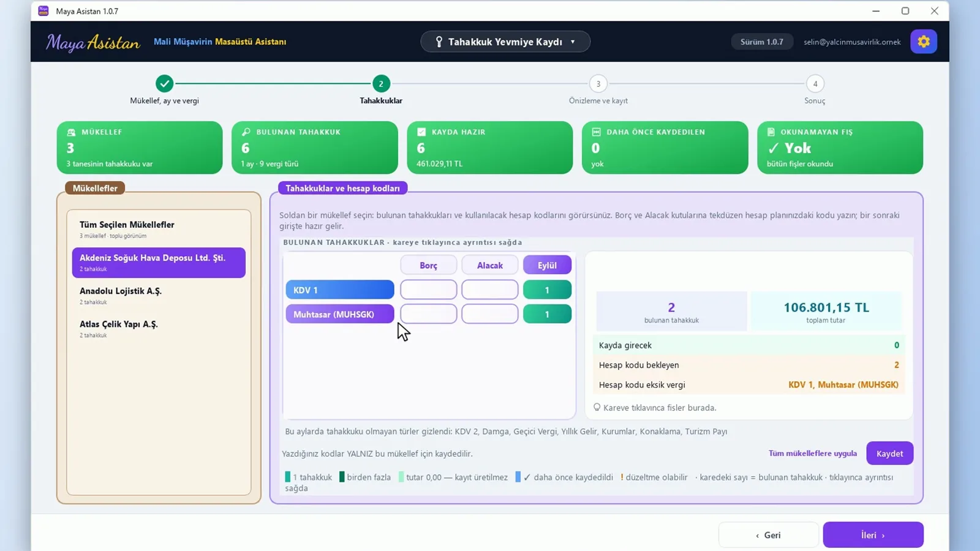Select Akdeniz Soğuk Hava Deposu Ltd. Şti.

point(159,263)
